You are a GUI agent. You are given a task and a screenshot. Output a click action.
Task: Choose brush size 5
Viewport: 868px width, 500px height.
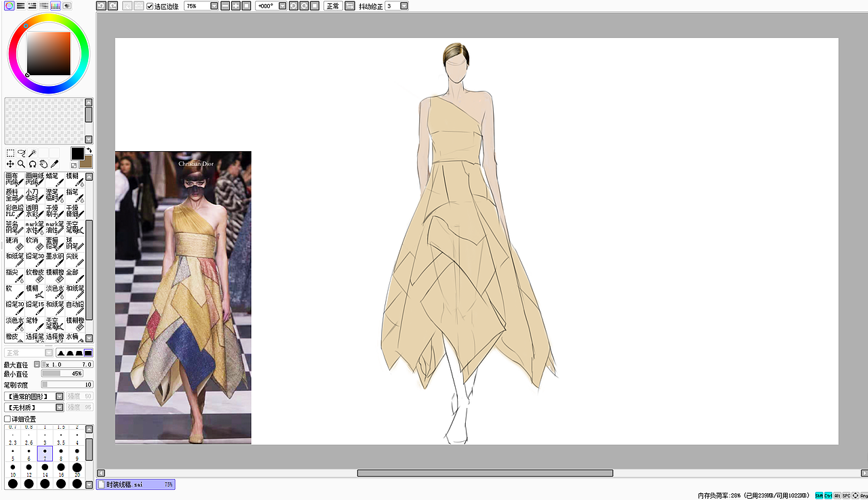(x=13, y=455)
